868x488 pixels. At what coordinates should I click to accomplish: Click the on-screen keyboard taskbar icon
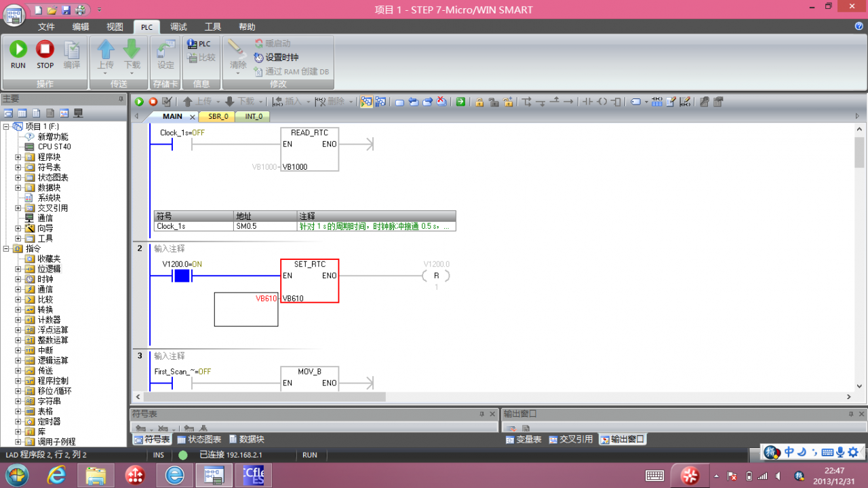[x=654, y=475]
